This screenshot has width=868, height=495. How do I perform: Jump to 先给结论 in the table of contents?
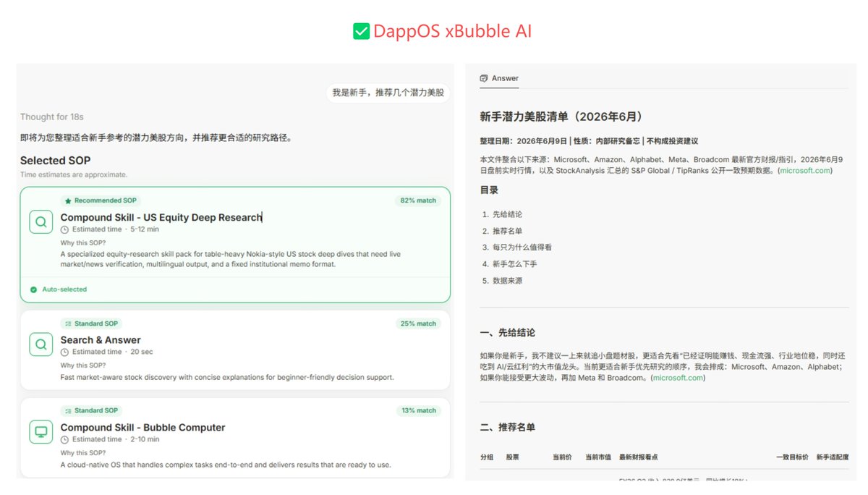pyautogui.click(x=507, y=214)
